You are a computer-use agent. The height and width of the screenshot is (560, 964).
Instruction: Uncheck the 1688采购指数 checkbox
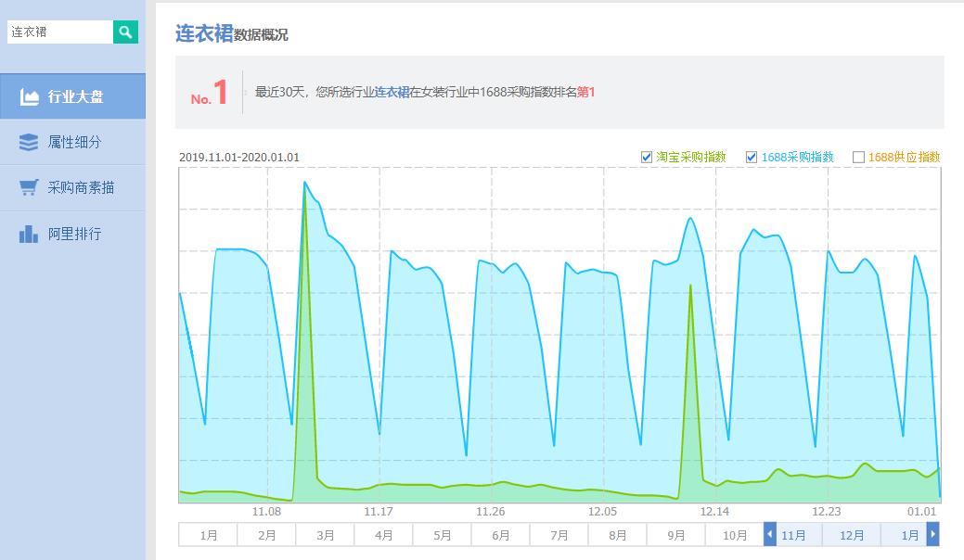[752, 158]
